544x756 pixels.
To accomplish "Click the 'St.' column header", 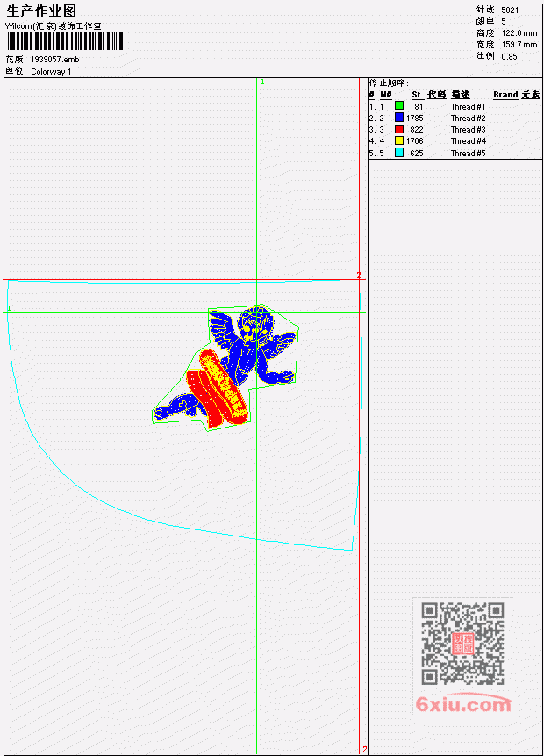I will pyautogui.click(x=418, y=95).
